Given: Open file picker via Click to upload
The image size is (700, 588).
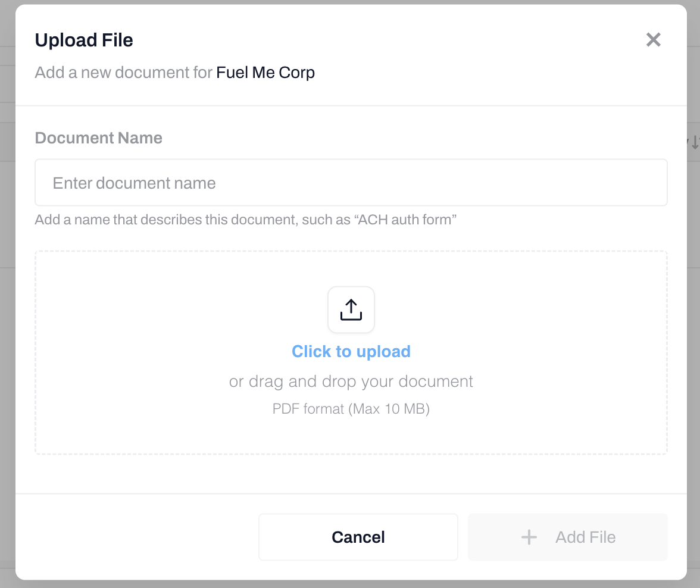Looking at the screenshot, I should point(351,352).
